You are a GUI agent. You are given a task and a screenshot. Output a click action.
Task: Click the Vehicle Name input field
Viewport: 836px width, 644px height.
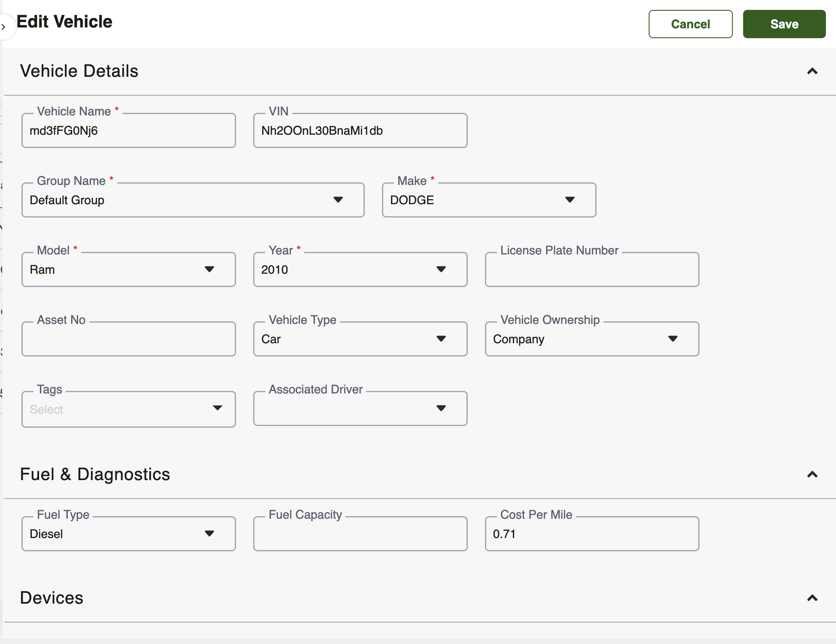pos(128,131)
